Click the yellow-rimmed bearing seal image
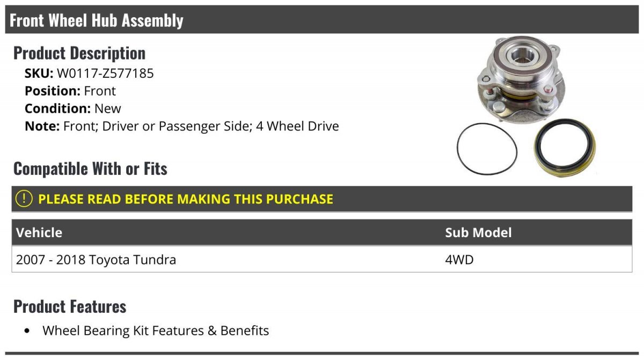This screenshot has width=644, height=360. (x=565, y=151)
